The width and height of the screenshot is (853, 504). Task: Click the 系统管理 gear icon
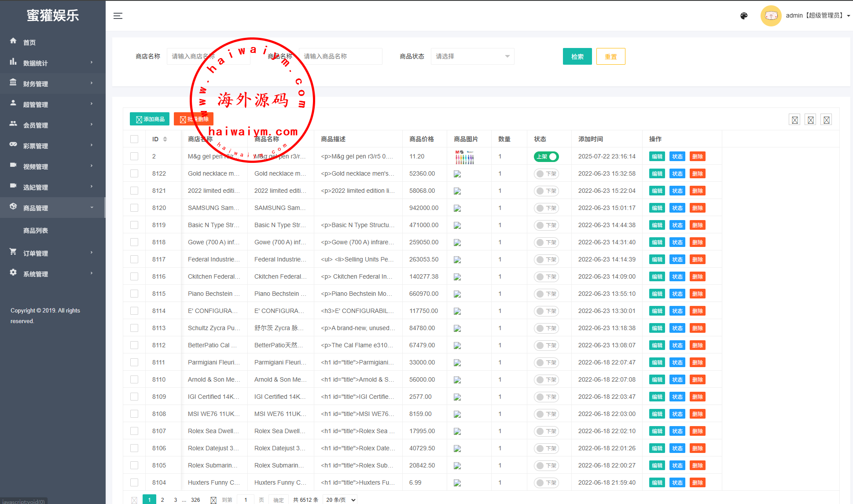pyautogui.click(x=13, y=272)
